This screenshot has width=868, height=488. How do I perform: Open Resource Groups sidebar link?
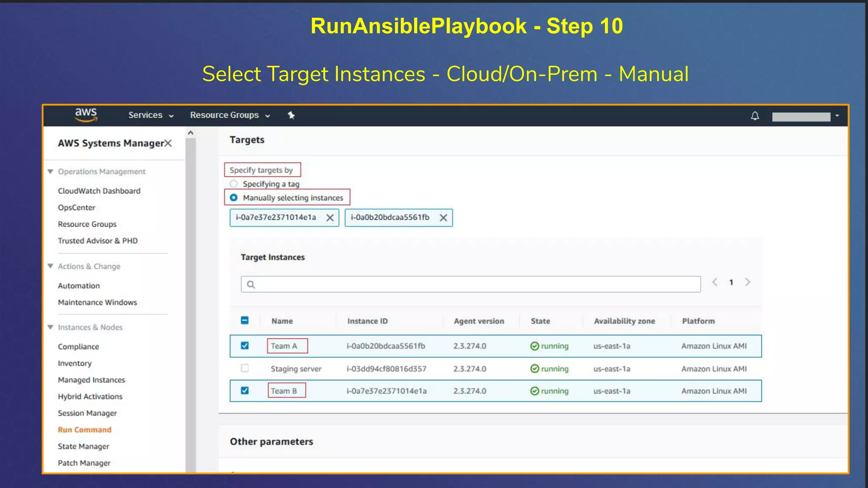tap(87, 224)
